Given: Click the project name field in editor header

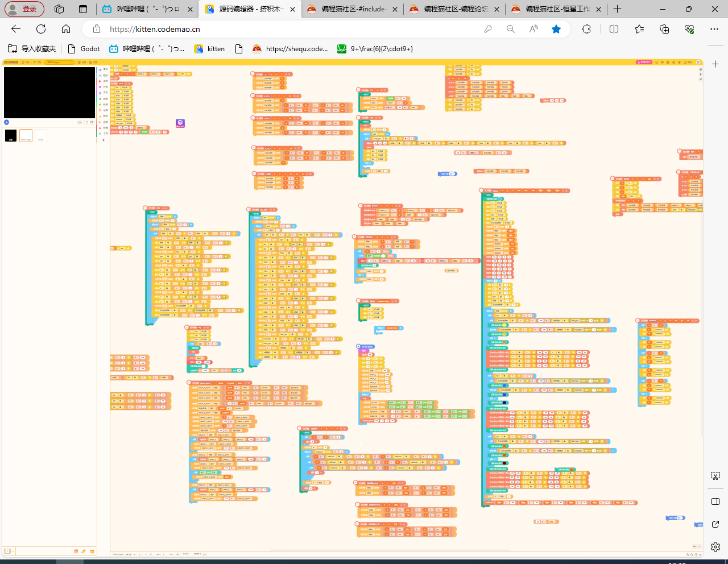Looking at the screenshot, I should [x=60, y=62].
